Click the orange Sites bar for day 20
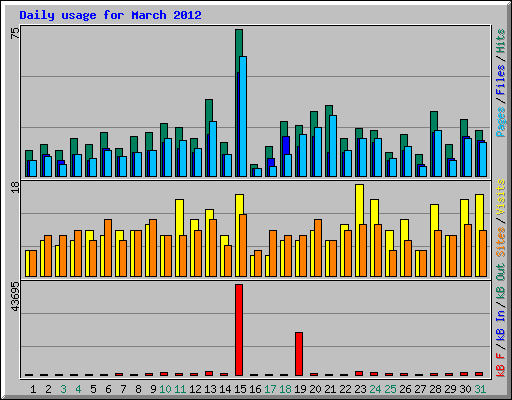The height and width of the screenshot is (400, 512). point(318,248)
